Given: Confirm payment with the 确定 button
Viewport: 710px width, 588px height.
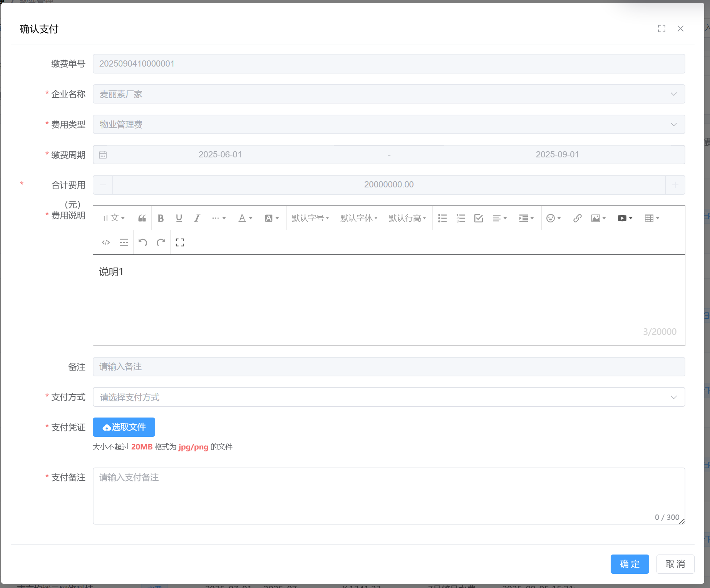Looking at the screenshot, I should point(630,564).
